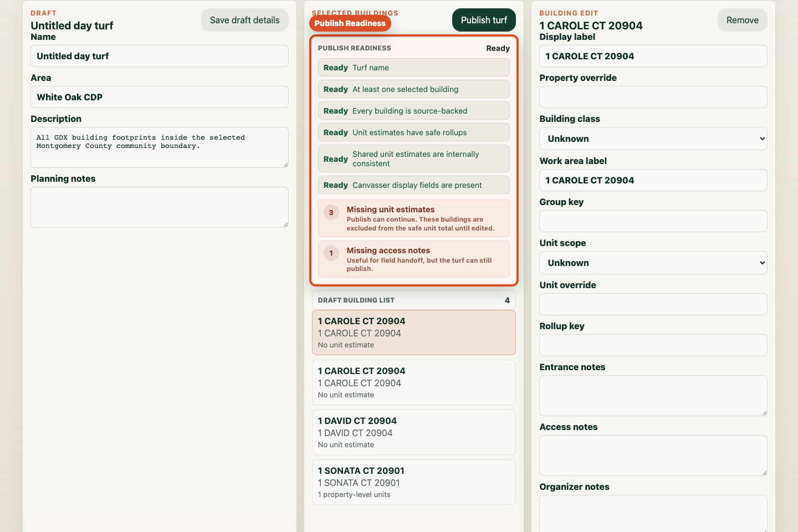Click Canvasser display fields are present row

pos(414,185)
